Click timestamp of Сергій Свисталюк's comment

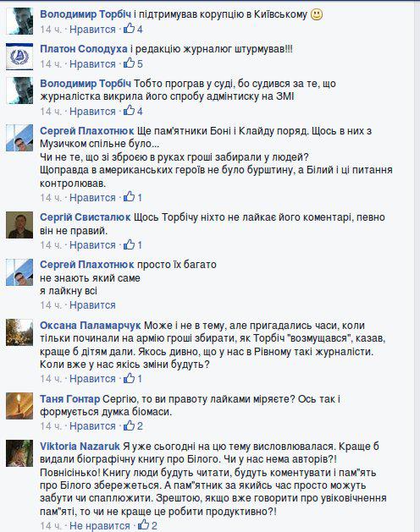(x=51, y=245)
